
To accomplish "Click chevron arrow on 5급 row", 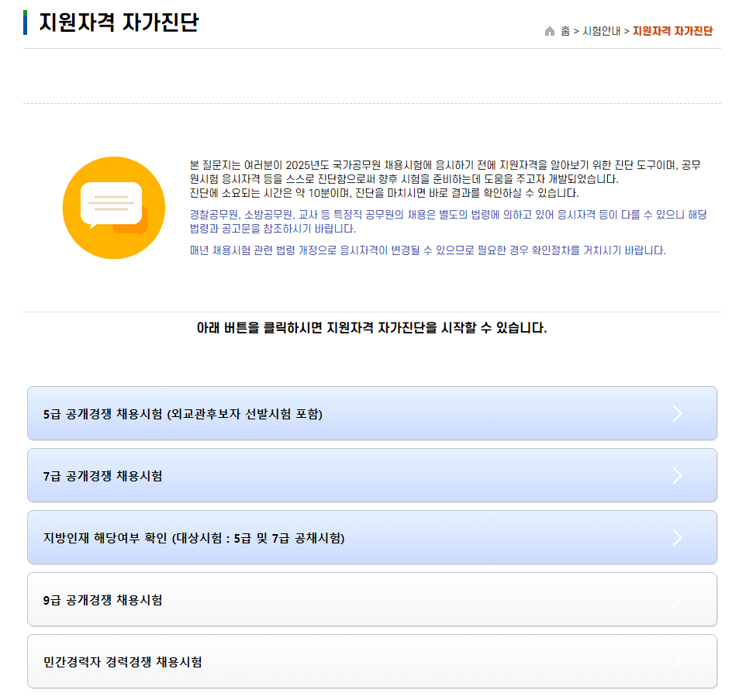I will 678,413.
